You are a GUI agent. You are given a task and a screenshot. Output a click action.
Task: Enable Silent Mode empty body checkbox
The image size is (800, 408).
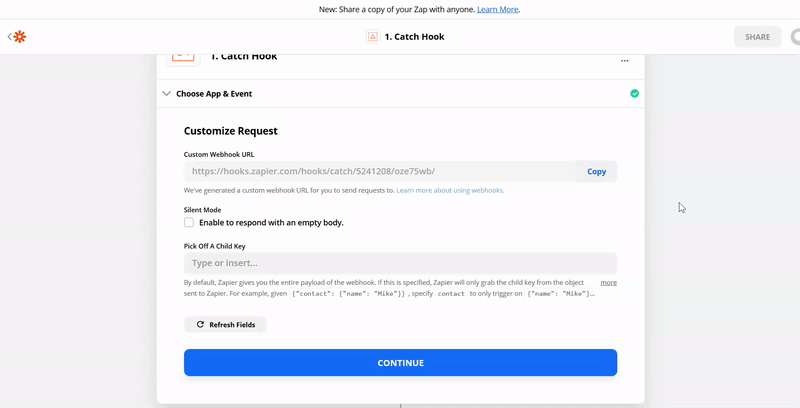(x=189, y=222)
